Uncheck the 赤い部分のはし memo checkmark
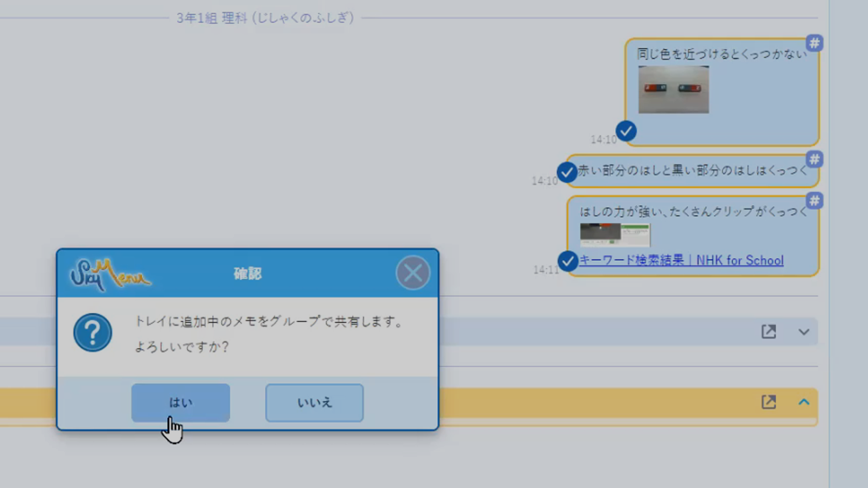This screenshot has height=488, width=868. click(x=566, y=172)
